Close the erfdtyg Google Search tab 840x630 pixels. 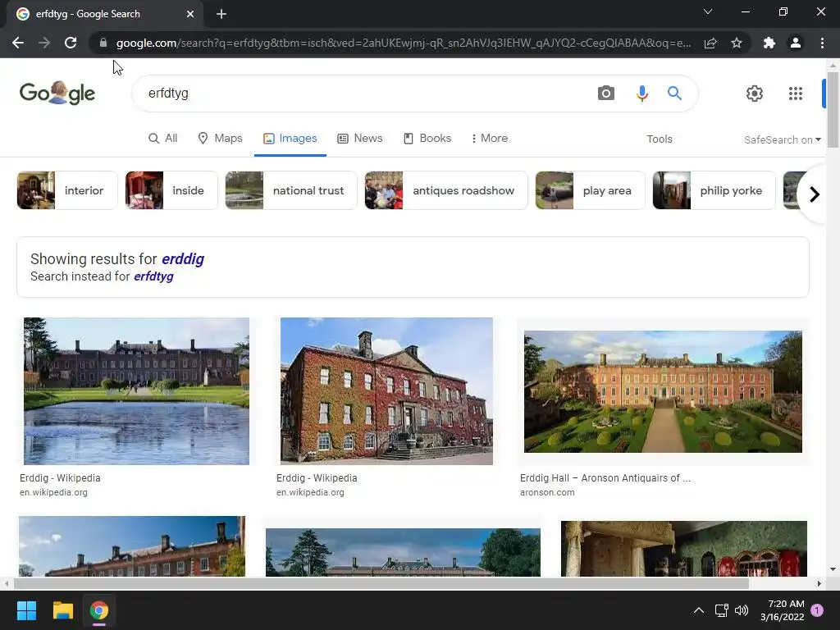pyautogui.click(x=190, y=14)
